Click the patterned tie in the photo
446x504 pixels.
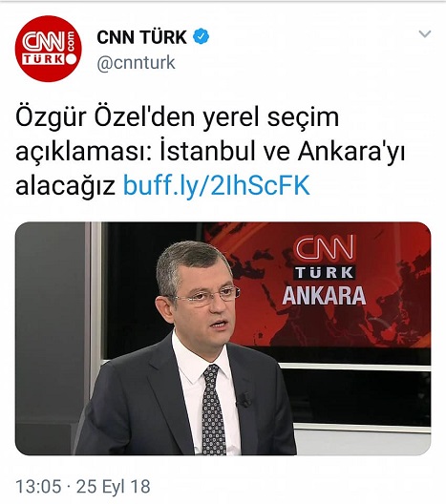214,409
